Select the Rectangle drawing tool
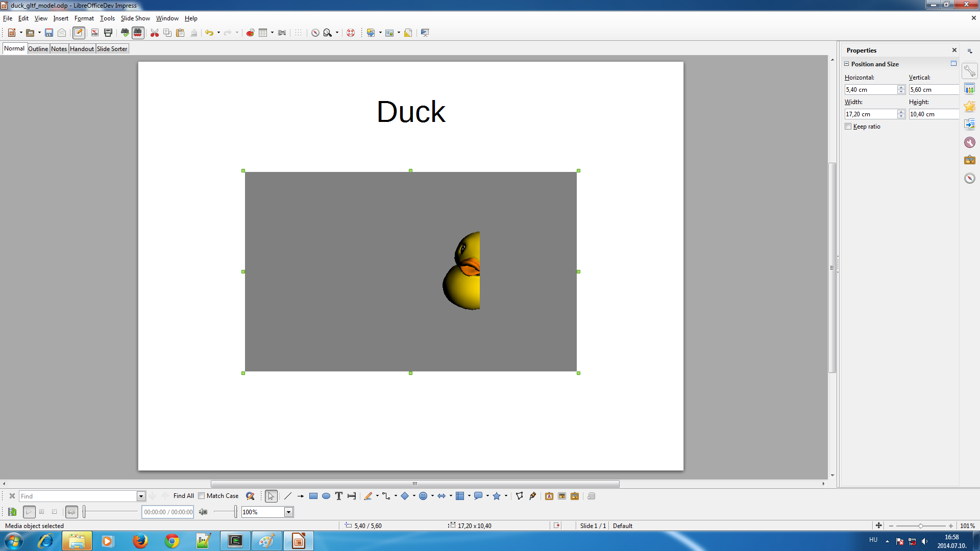Viewport: 980px width, 551px height. 313,496
